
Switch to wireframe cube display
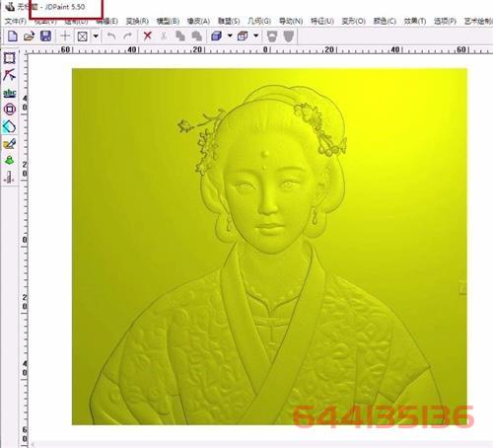point(243,36)
